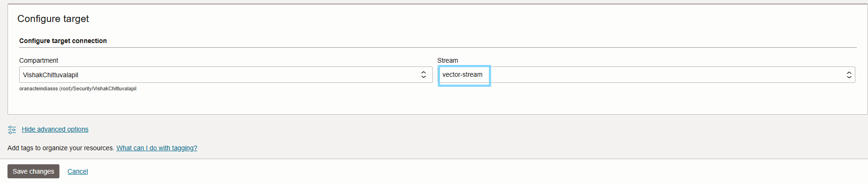Open the Stream dropdown list

[x=646, y=75]
